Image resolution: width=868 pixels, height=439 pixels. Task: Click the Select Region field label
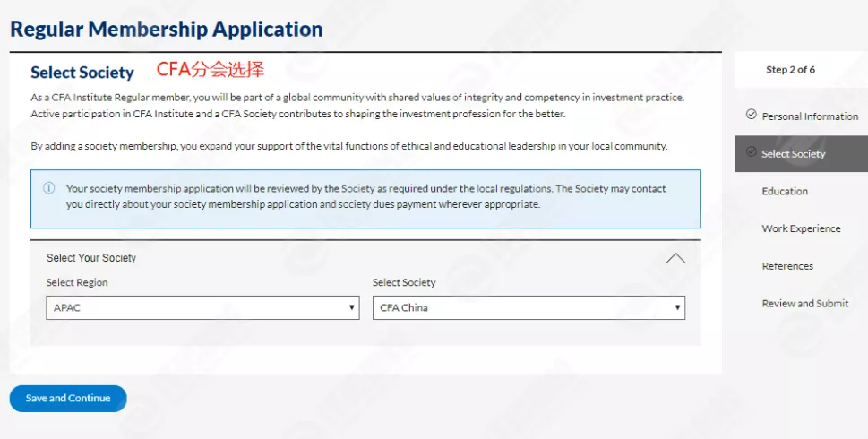pos(77,283)
